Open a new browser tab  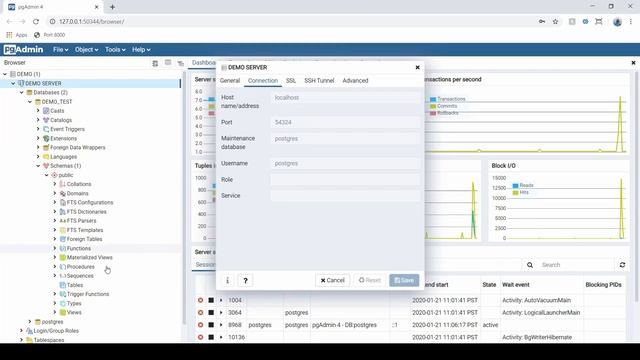tap(112, 7)
